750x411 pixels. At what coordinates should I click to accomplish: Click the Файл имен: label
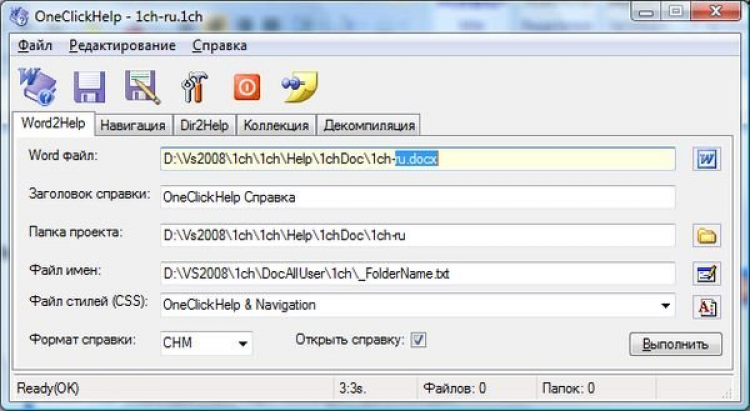[x=65, y=270]
